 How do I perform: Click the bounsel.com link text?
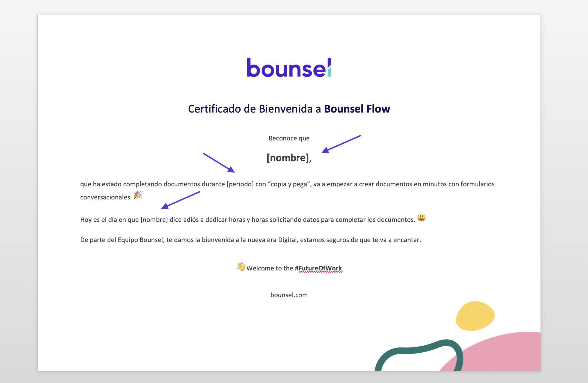[289, 295]
